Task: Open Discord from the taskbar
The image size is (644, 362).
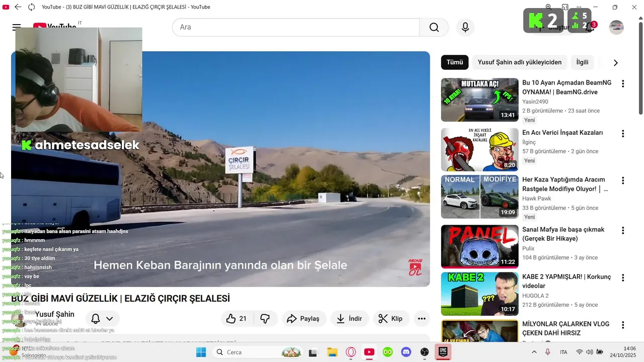Action: 406,352
